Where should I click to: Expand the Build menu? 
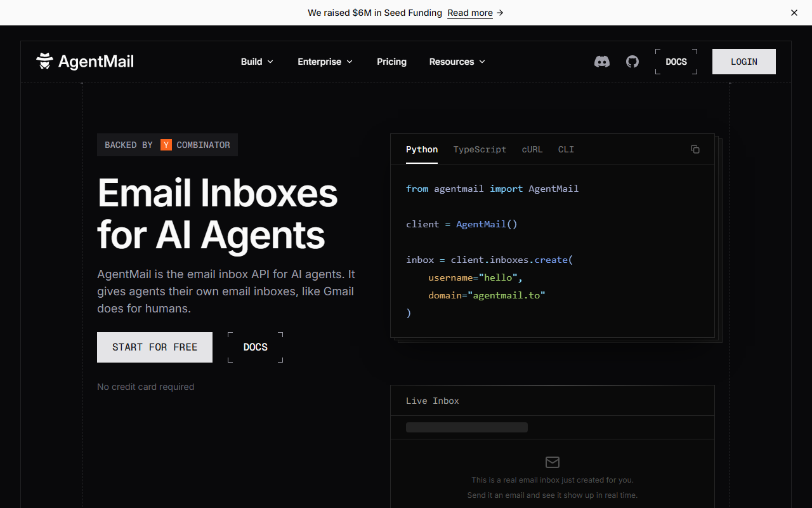[257, 62]
